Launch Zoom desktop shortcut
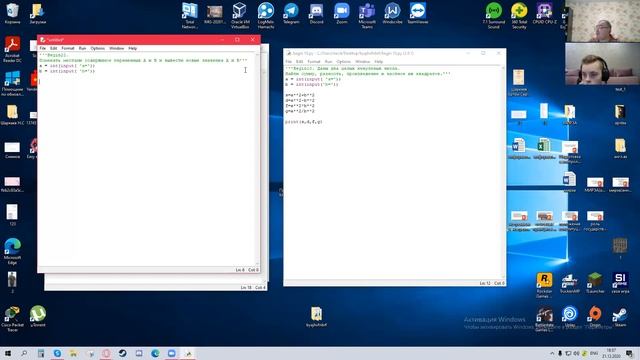640x360 pixels. tap(342, 13)
